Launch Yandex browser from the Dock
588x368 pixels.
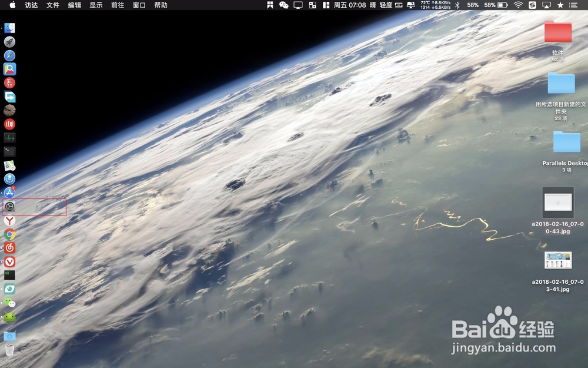[9, 220]
